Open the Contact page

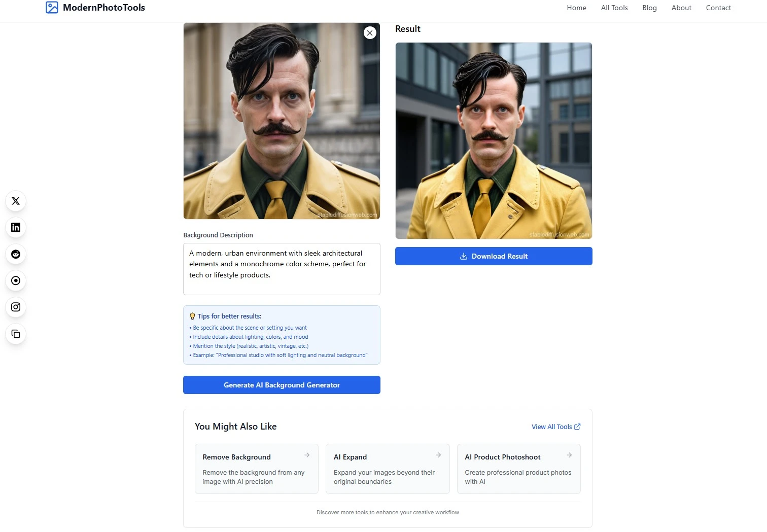(718, 8)
